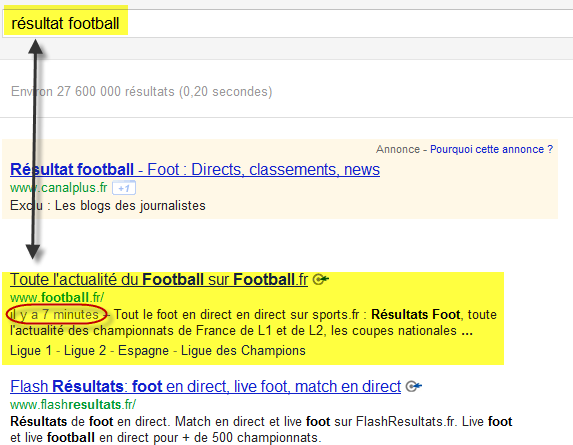
Task: Click the www.flashresultats.fr/ green URL
Action: [x=73, y=404]
